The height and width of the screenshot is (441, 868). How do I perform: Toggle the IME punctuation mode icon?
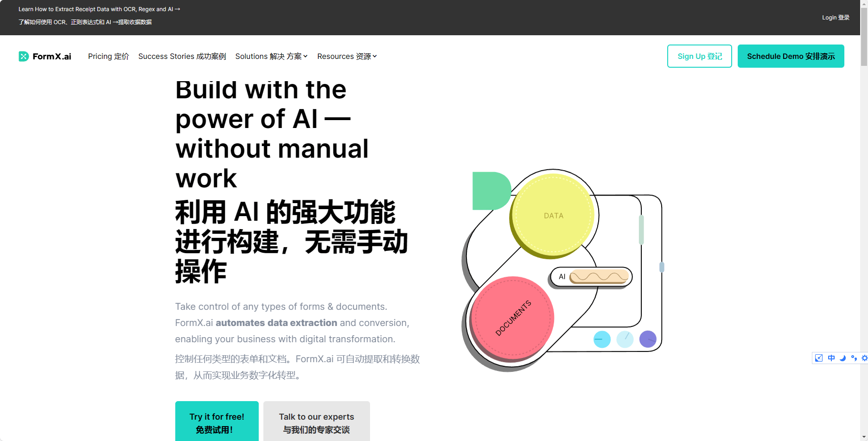coord(854,358)
